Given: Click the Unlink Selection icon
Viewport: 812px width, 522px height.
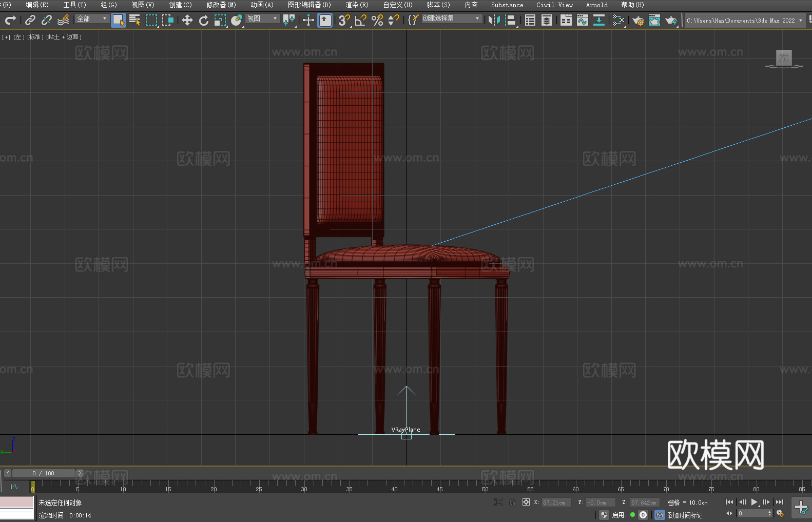Looking at the screenshot, I should coord(47,20).
